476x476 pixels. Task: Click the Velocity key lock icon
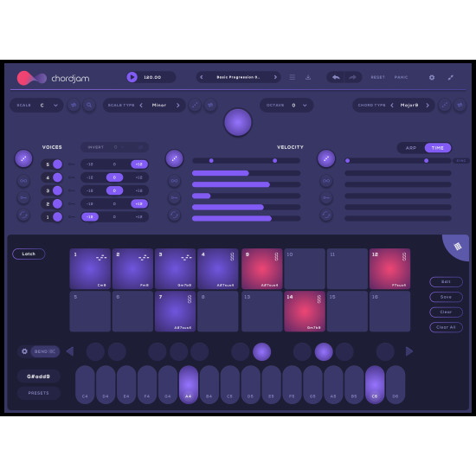point(174,198)
